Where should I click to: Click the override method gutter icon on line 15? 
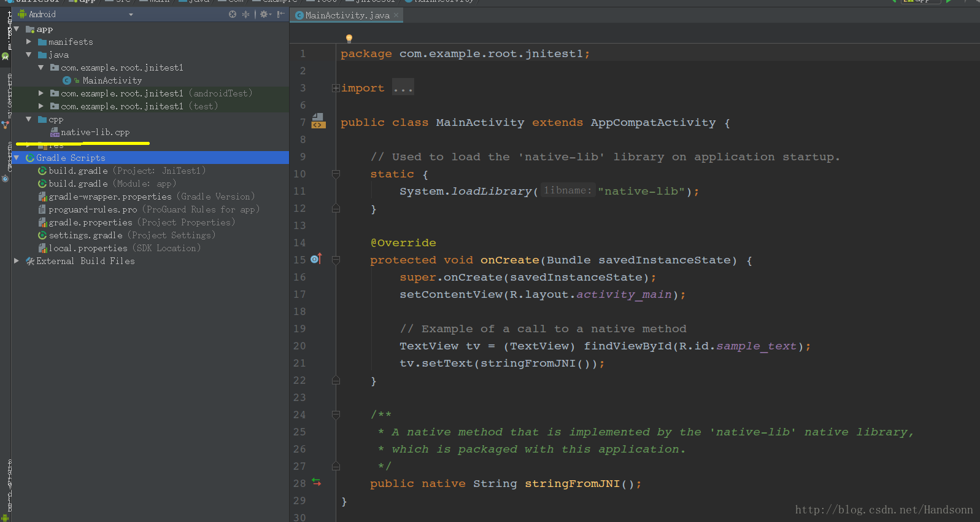(x=316, y=259)
